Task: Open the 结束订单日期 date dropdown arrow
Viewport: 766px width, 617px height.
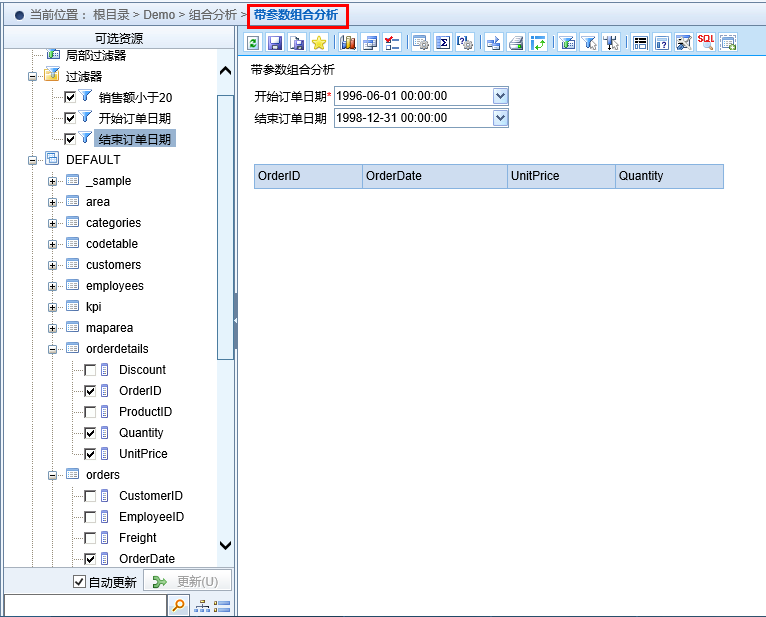Action: 500,118
